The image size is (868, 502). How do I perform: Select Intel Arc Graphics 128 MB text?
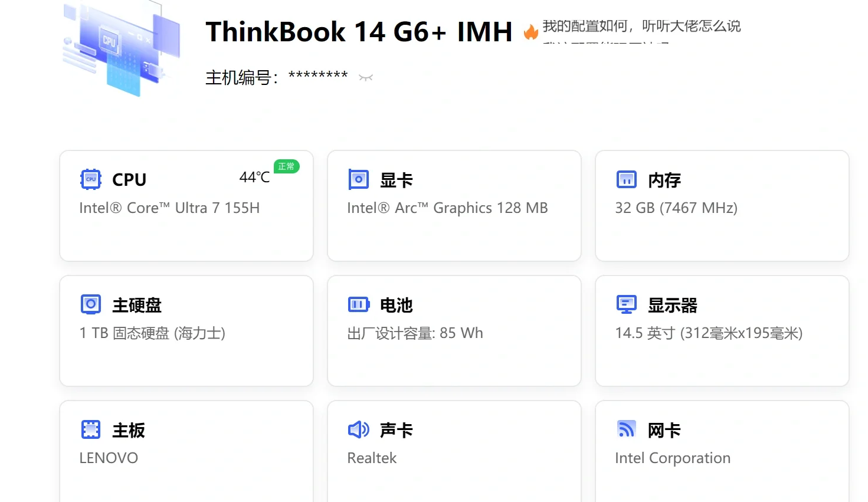[447, 208]
